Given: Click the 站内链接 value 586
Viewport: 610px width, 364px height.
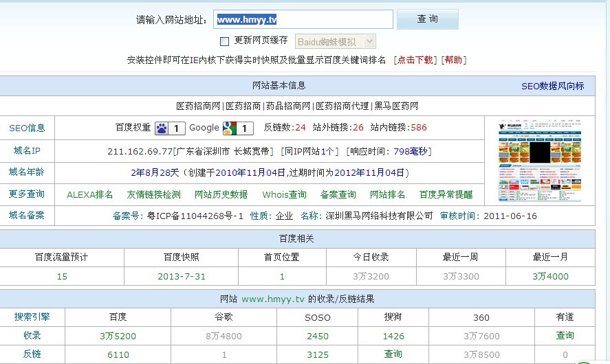Looking at the screenshot, I should [x=419, y=128].
